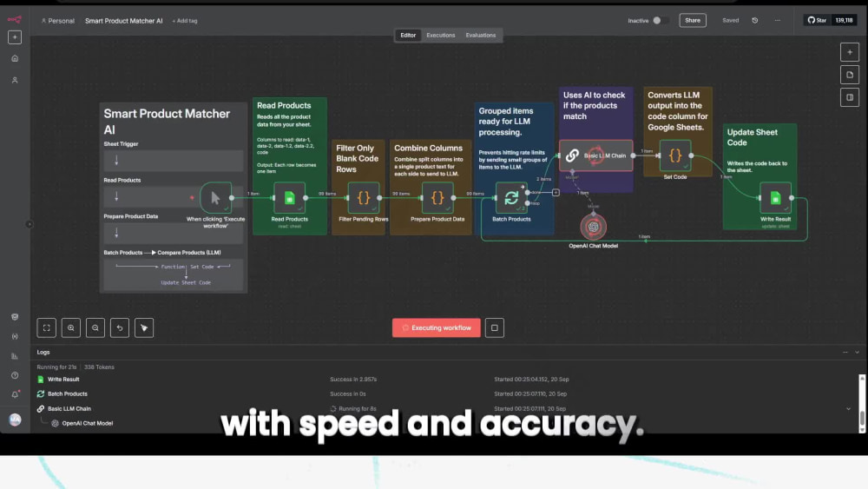
Task: Open the Admin panel shield icon
Action: pos(15,317)
